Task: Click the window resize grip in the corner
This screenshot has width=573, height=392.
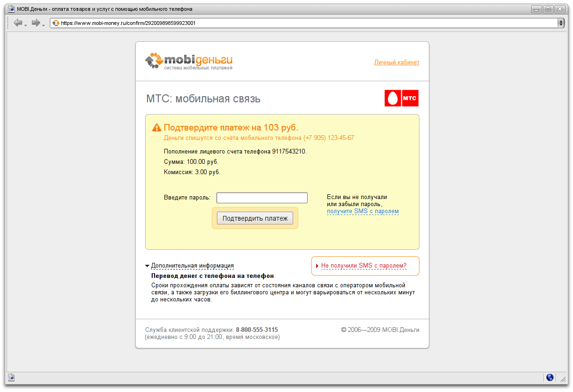Action: pos(563,379)
